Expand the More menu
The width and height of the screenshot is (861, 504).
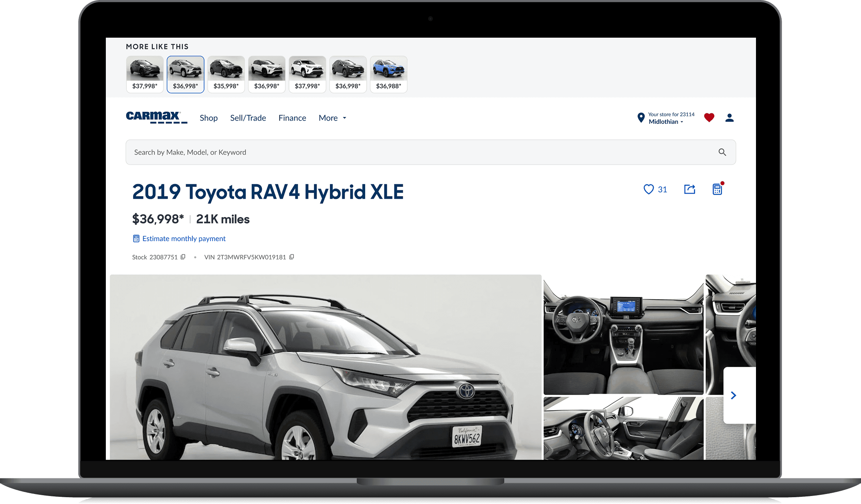pyautogui.click(x=332, y=118)
